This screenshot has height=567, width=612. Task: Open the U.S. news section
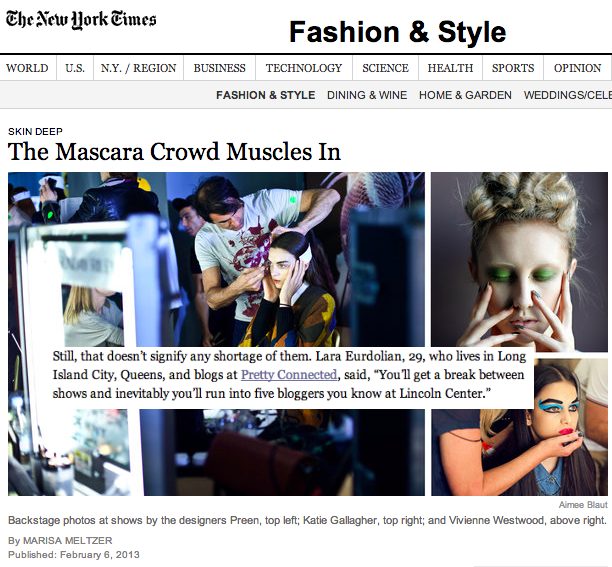(75, 69)
